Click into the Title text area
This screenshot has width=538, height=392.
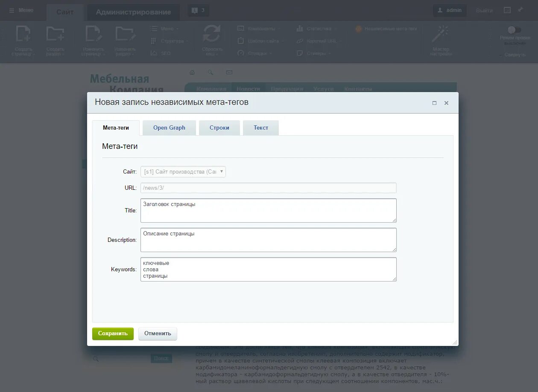click(x=269, y=210)
